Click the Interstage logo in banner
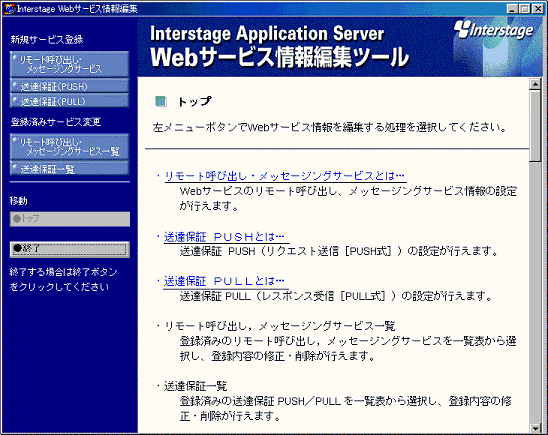The image size is (548, 435). (x=494, y=30)
